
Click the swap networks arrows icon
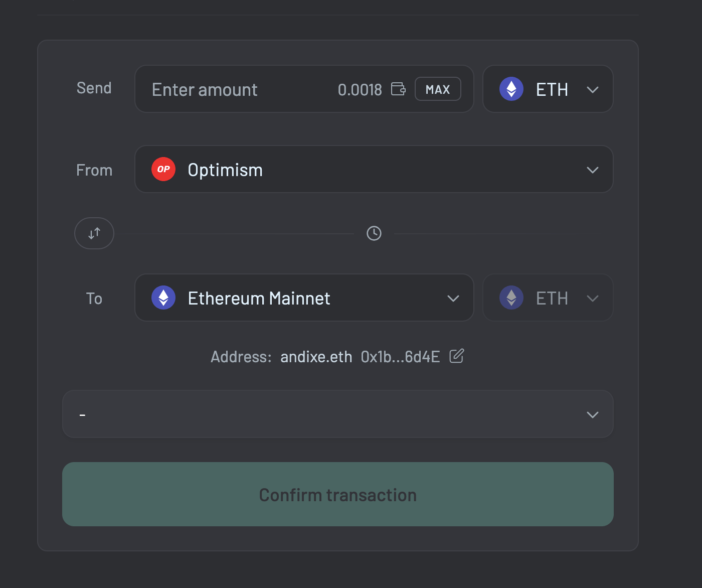coord(94,233)
